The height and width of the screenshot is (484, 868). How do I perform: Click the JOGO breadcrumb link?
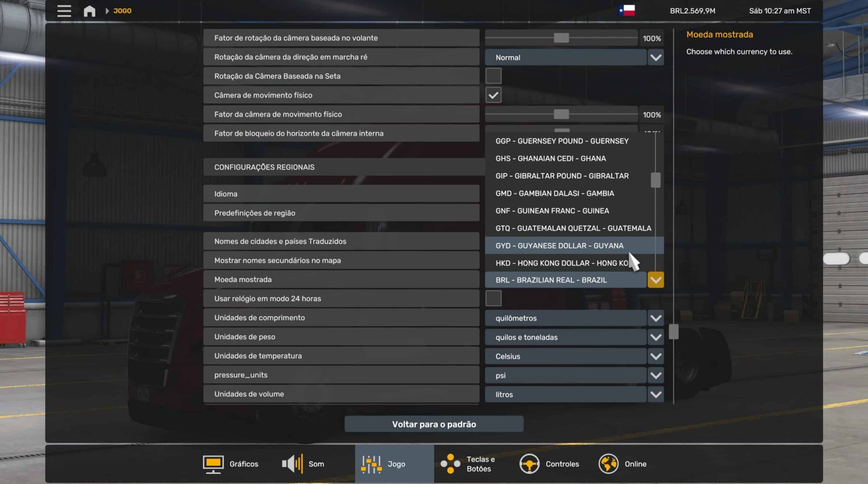(x=122, y=11)
